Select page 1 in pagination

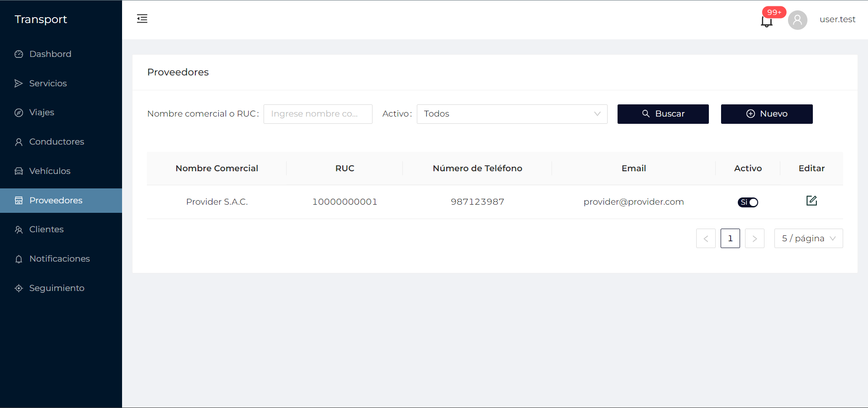pos(730,238)
